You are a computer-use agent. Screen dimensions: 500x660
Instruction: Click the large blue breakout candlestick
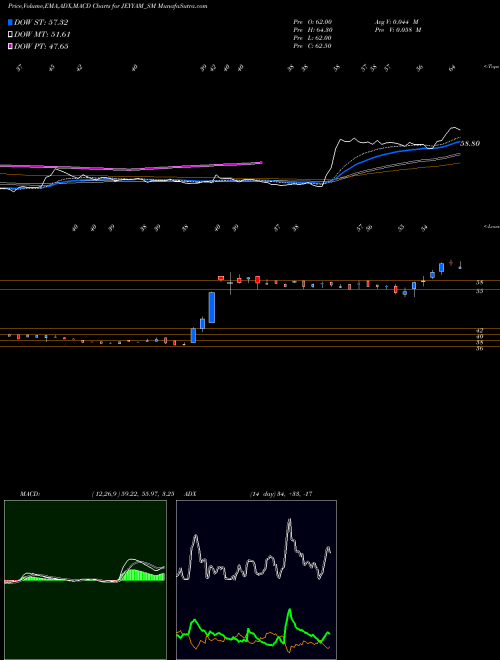(x=212, y=308)
